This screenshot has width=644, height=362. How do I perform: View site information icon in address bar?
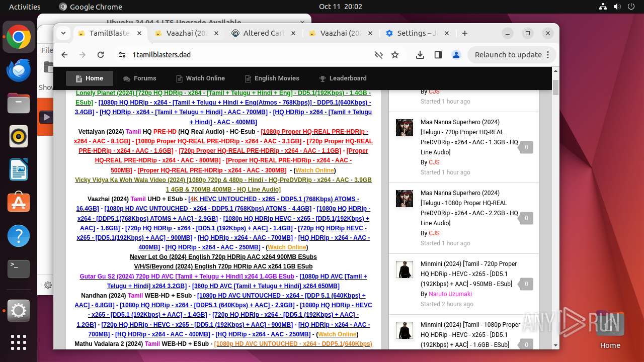click(122, 55)
